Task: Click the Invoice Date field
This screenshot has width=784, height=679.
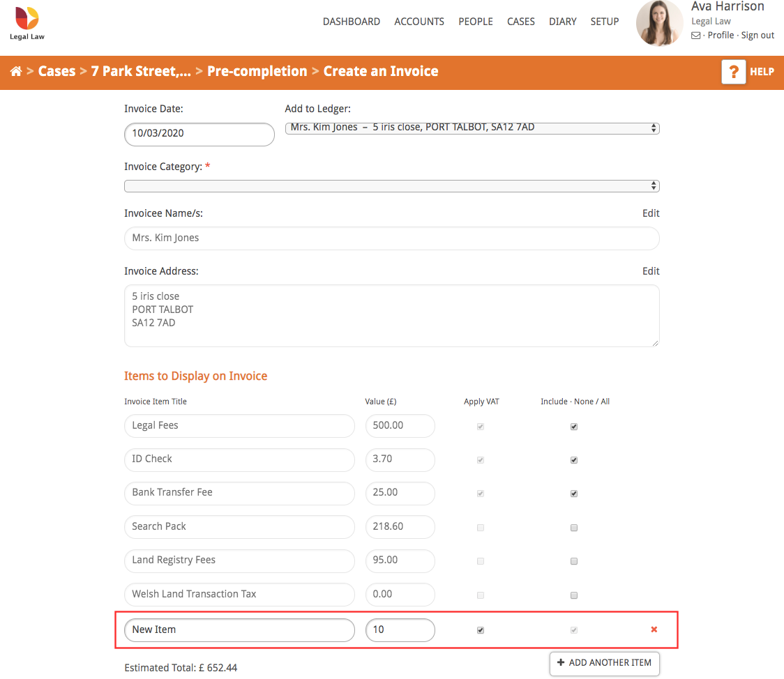Action: pyautogui.click(x=199, y=134)
